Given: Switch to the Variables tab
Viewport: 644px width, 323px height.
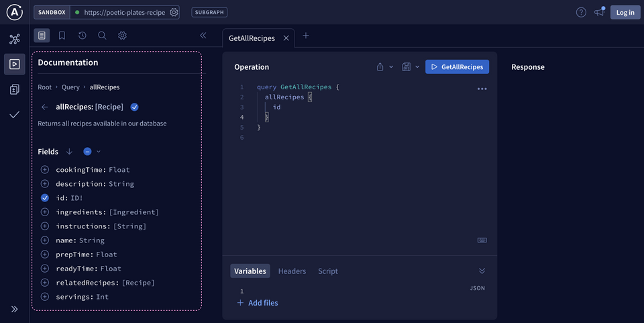Looking at the screenshot, I should pyautogui.click(x=250, y=271).
